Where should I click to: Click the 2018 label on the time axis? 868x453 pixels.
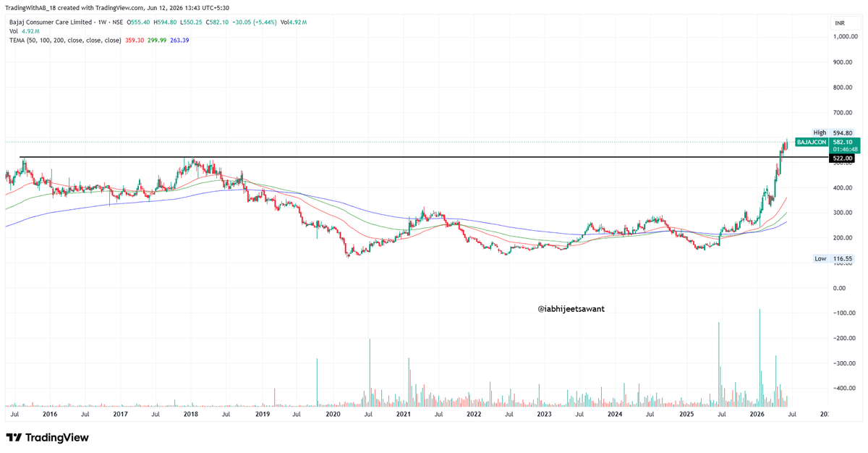pyautogui.click(x=191, y=415)
